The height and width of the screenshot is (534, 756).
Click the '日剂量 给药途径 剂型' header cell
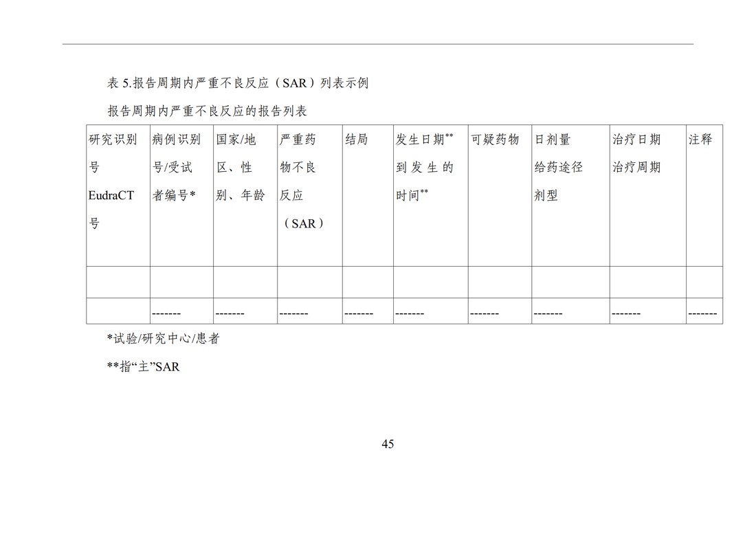point(571,196)
